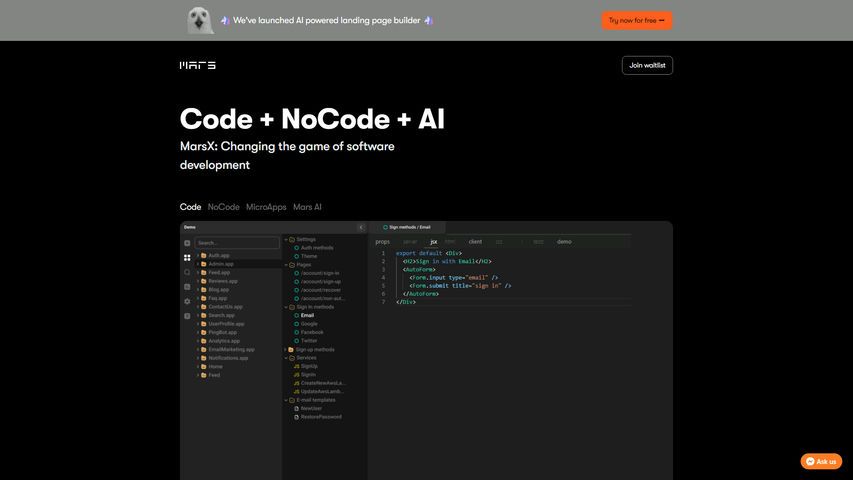Switch to the NoCode tab
The image size is (853, 480).
point(224,207)
